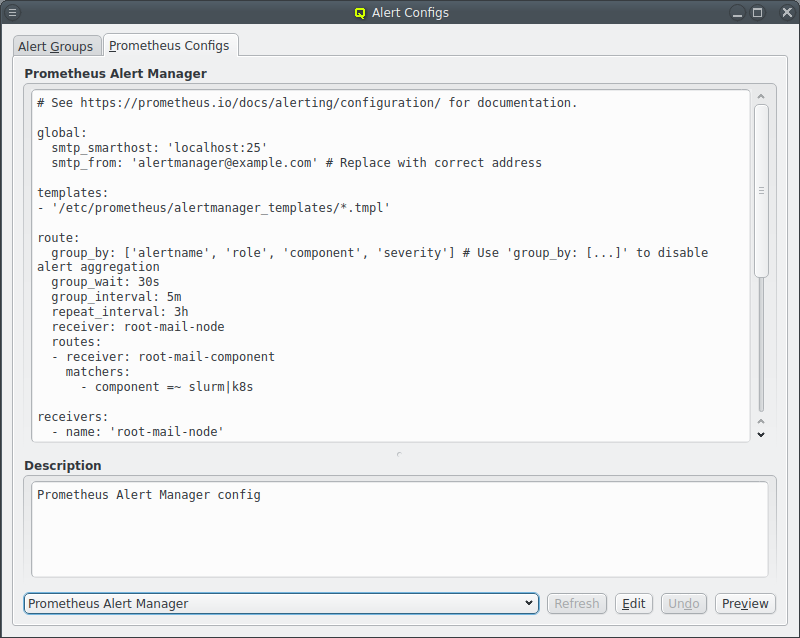The height and width of the screenshot is (638, 800).
Task: Close the Alert Configs window
Action: 787,13
